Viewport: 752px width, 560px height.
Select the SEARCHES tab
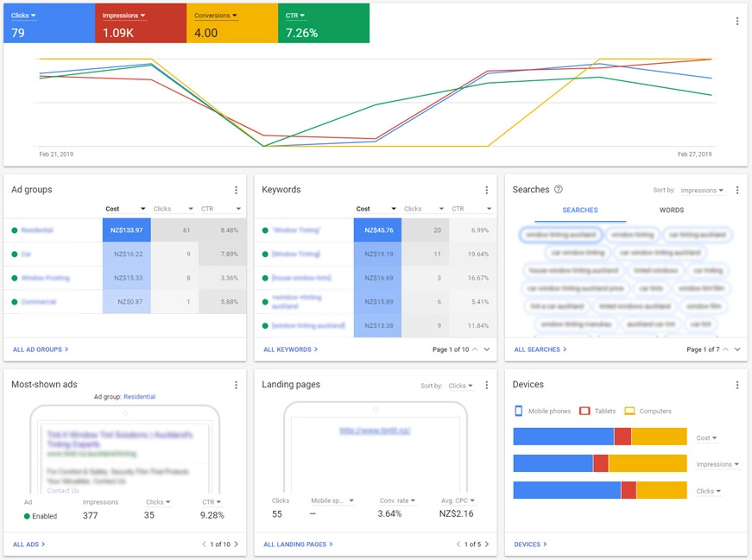pyautogui.click(x=580, y=210)
